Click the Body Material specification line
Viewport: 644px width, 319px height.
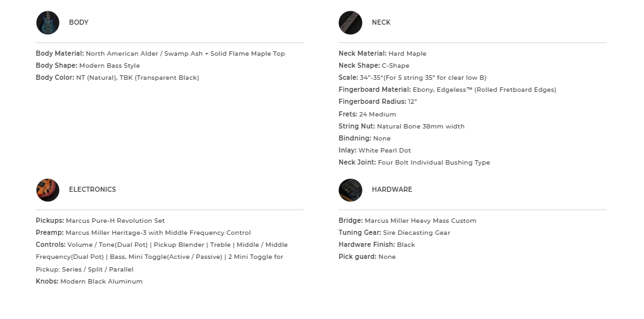pos(160,54)
